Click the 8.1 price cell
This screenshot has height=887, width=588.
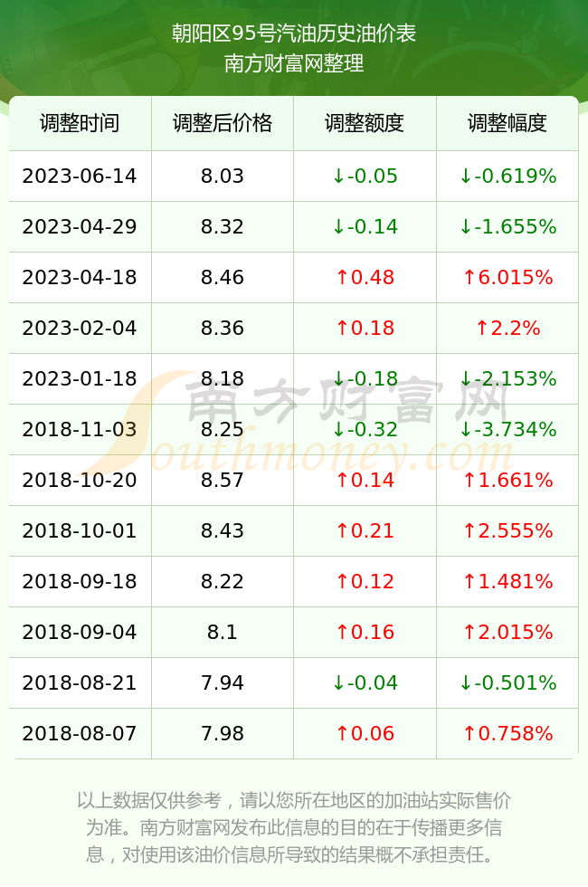(x=223, y=632)
